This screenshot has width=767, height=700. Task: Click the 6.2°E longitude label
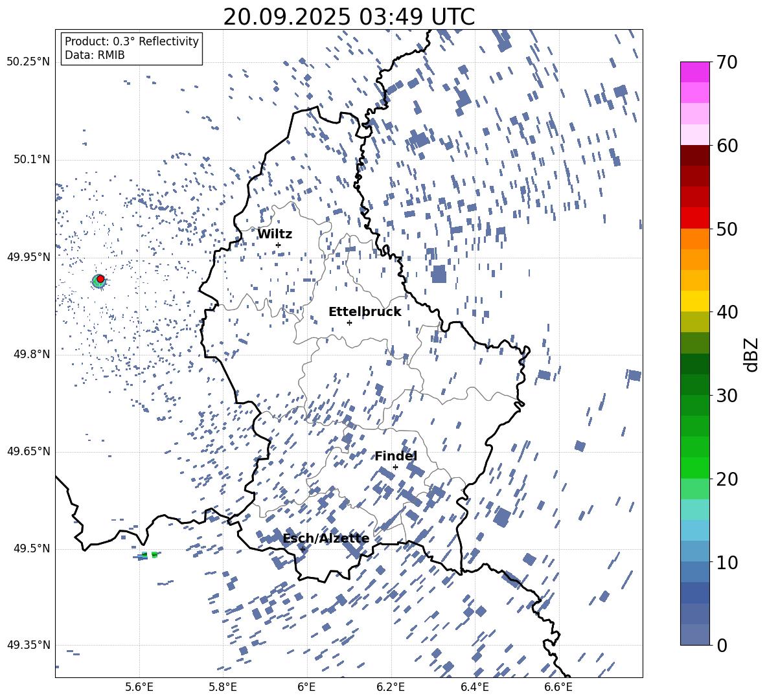pos(391,687)
